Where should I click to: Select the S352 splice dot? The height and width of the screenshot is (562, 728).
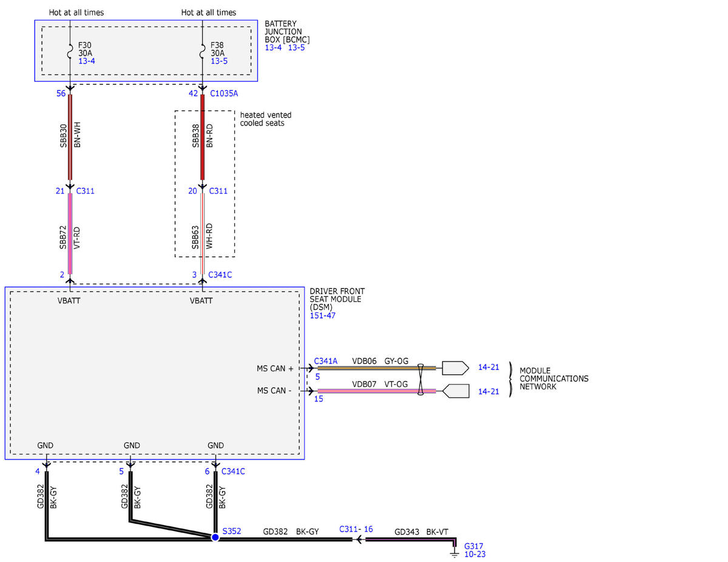click(215, 537)
